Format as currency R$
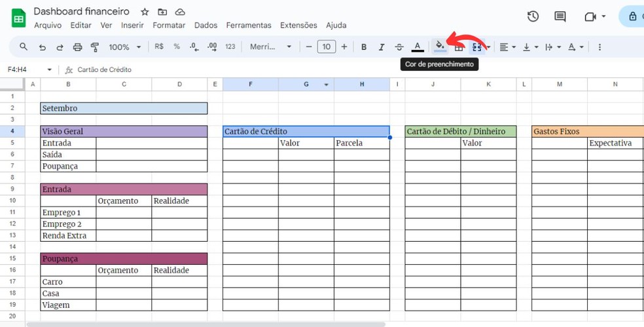The width and height of the screenshot is (644, 327). (x=159, y=47)
